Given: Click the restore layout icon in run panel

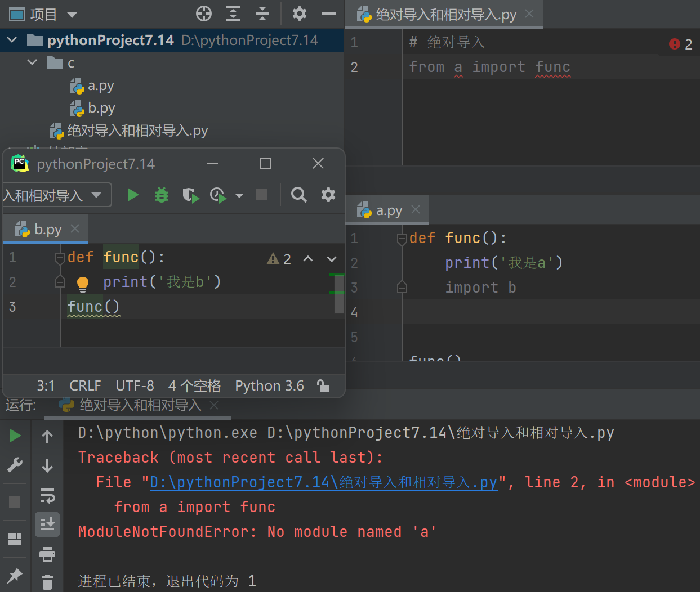Looking at the screenshot, I should 15,539.
